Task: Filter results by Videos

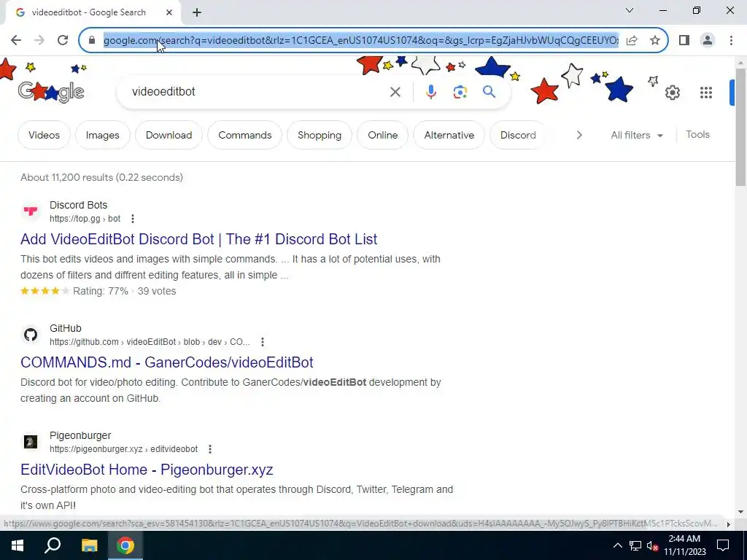Action: pyautogui.click(x=44, y=135)
